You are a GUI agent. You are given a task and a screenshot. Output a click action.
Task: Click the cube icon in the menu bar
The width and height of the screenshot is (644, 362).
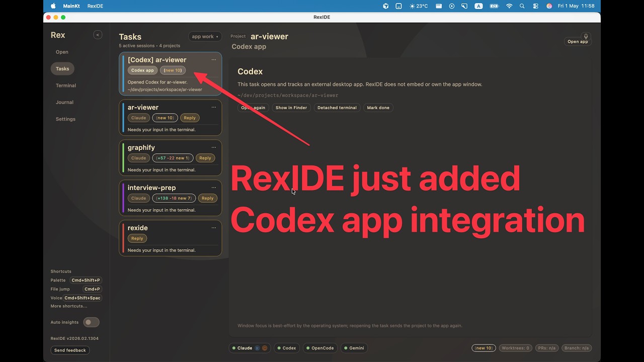click(386, 6)
